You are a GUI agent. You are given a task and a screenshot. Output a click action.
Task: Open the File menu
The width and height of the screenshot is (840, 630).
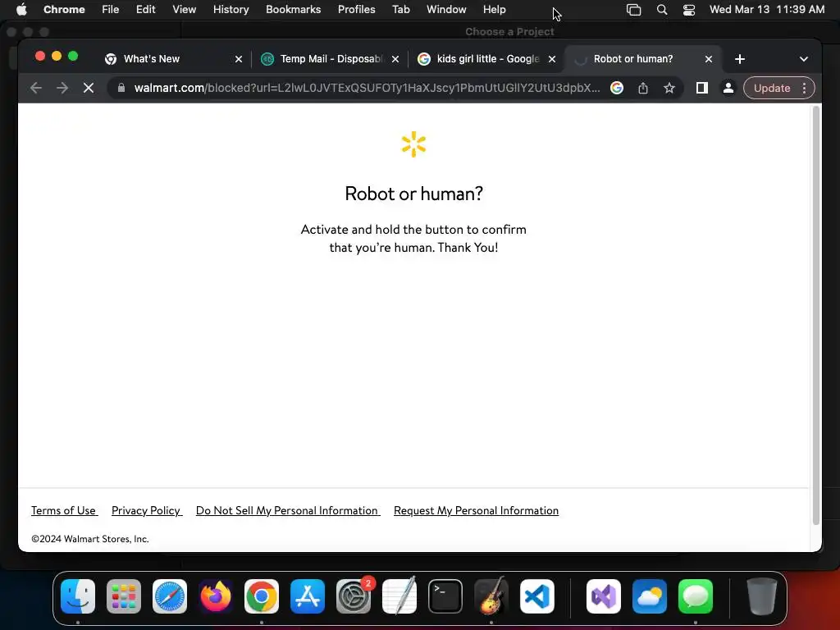pos(111,9)
